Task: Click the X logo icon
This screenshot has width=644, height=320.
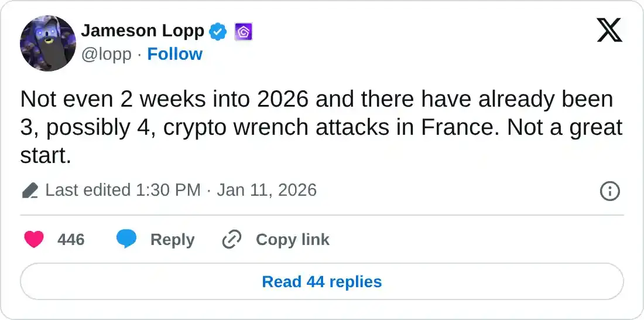Action: pos(609,30)
